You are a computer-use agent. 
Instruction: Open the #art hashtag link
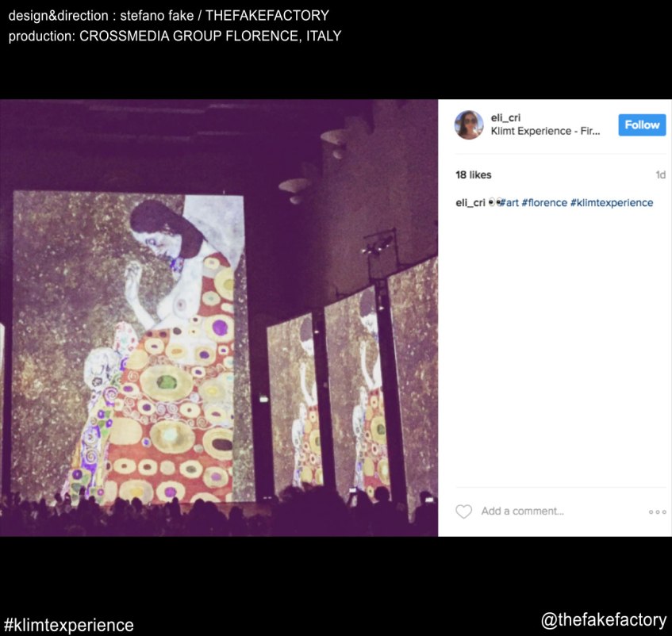pyautogui.click(x=509, y=202)
